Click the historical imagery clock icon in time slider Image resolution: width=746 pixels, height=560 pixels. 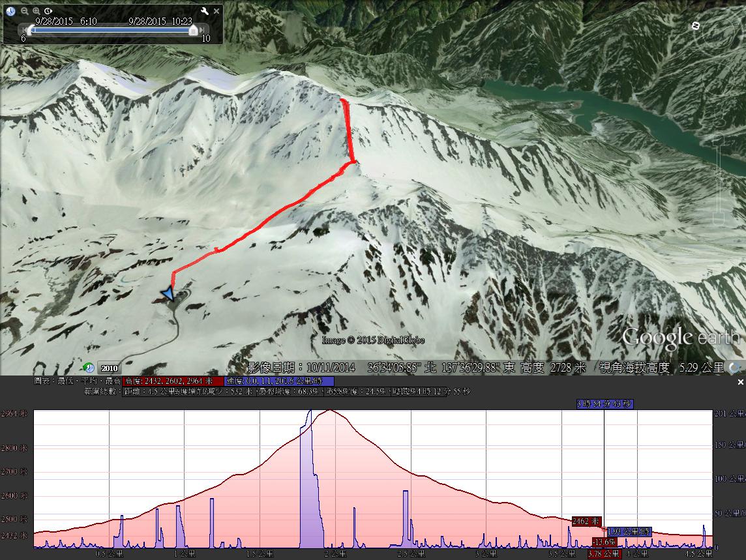click(10, 11)
